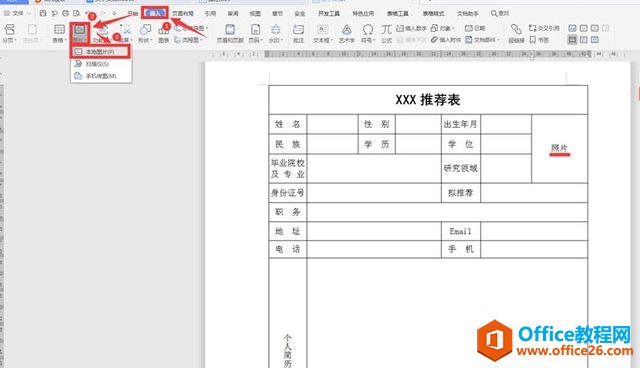Click 插入数字 insert number
The image size is (640, 368).
pyautogui.click(x=411, y=28)
